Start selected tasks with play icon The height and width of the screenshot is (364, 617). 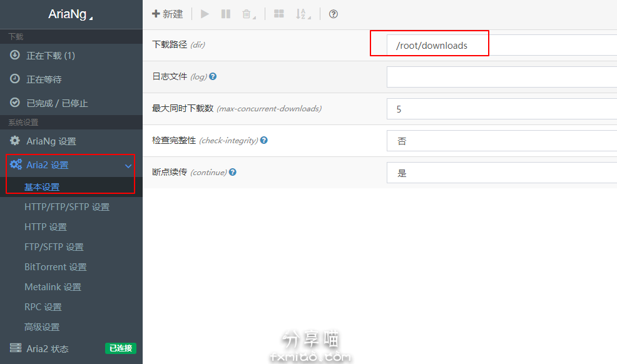[205, 14]
